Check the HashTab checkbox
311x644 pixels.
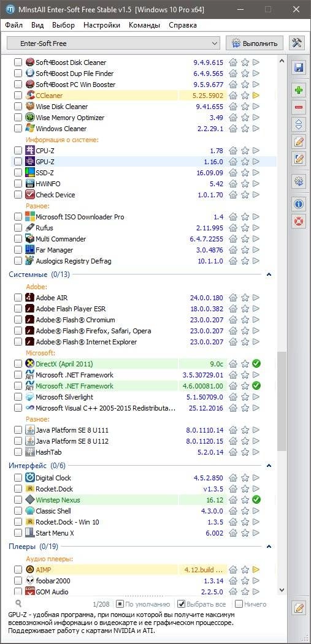coord(18,452)
